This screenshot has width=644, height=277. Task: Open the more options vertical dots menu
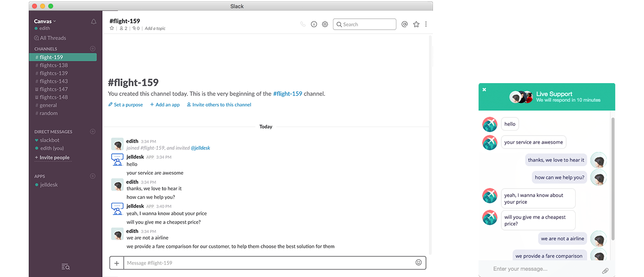coord(426,24)
